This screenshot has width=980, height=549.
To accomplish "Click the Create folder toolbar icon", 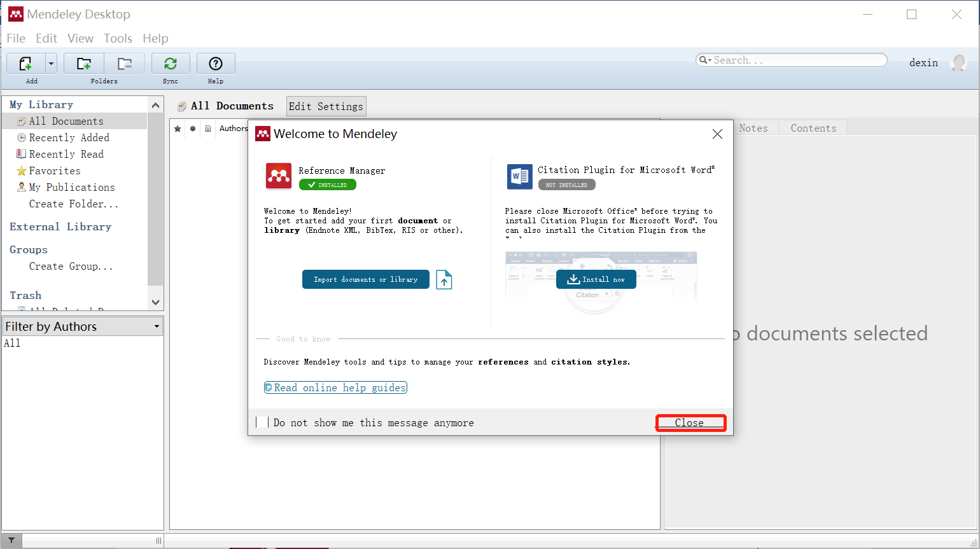I will (84, 64).
